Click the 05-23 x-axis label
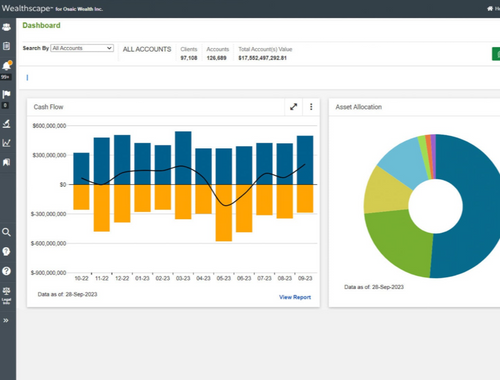The width and height of the screenshot is (500, 380). (224, 278)
